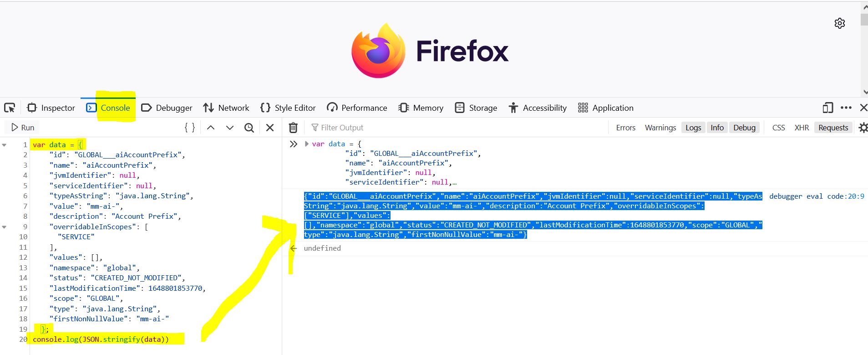The height and width of the screenshot is (355, 868).
Task: Click the "SERVICE" string on line 10
Action: coord(76,237)
